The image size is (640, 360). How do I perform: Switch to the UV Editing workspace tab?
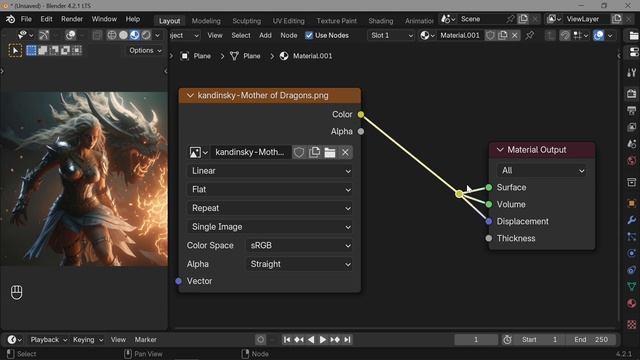(x=289, y=21)
